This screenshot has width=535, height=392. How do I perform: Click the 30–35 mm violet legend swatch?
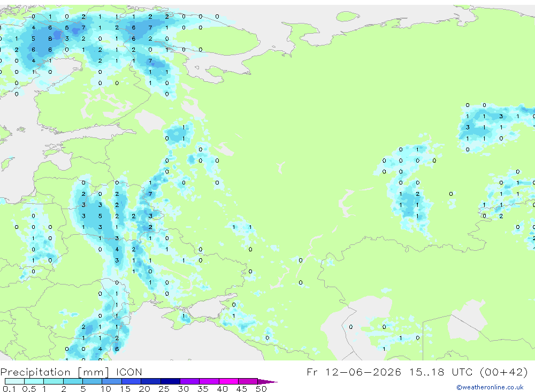189,381
